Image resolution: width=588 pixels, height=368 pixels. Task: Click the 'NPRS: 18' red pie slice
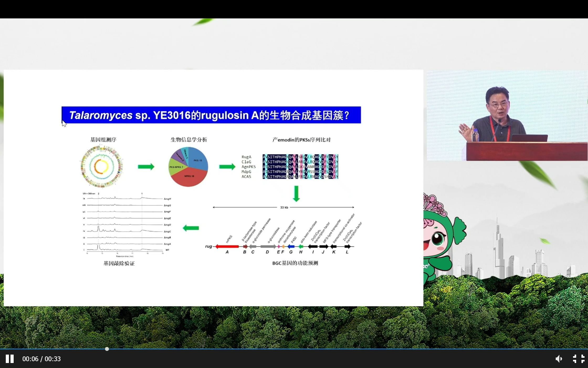pos(189,176)
